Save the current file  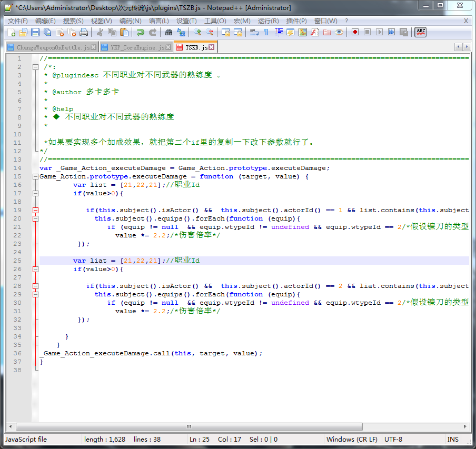pyautogui.click(x=35, y=32)
